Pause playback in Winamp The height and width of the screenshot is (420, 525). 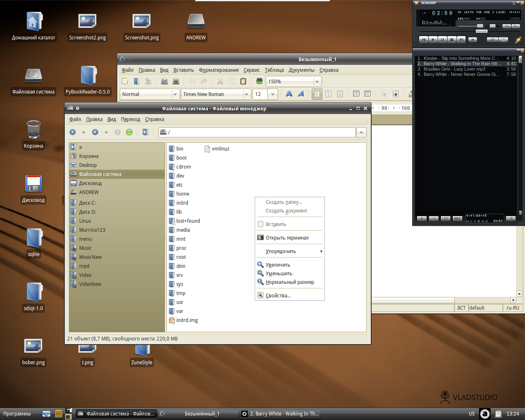pos(442,40)
